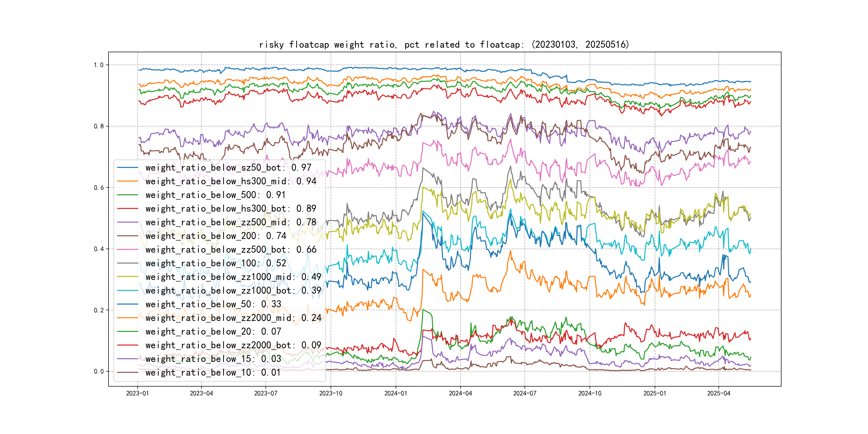Click legend entry weight_ratio_below_100: 0.52
The height and width of the screenshot is (434, 868).
216,263
